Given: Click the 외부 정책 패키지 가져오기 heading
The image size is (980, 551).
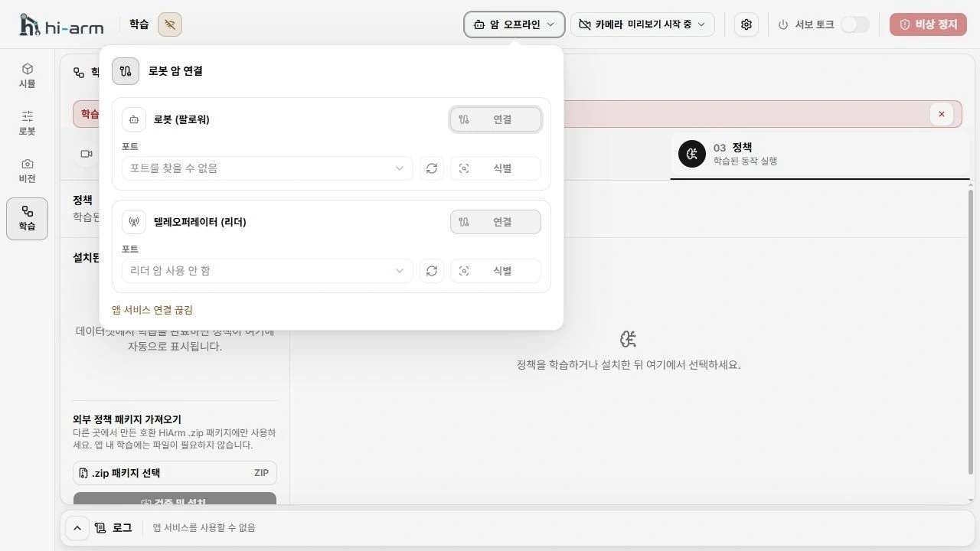Looking at the screenshot, I should coord(127,419).
